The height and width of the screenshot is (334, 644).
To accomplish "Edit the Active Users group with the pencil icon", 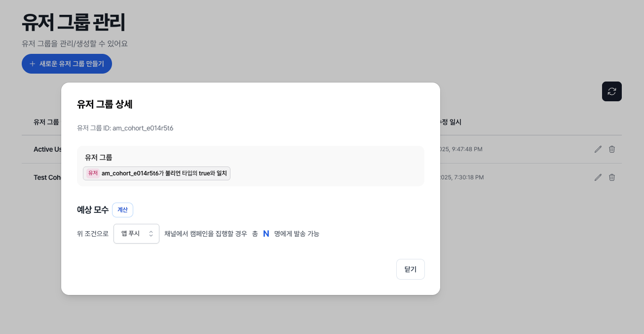I will tap(598, 149).
